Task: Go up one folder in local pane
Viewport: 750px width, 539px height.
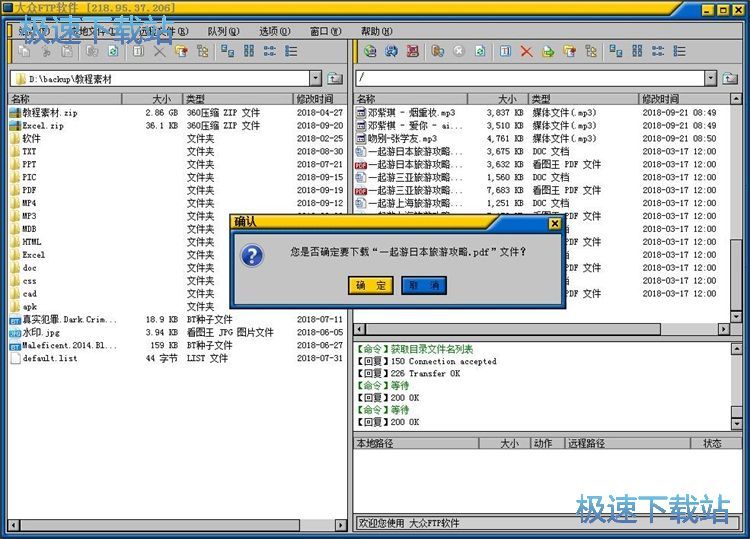Action: click(x=335, y=78)
